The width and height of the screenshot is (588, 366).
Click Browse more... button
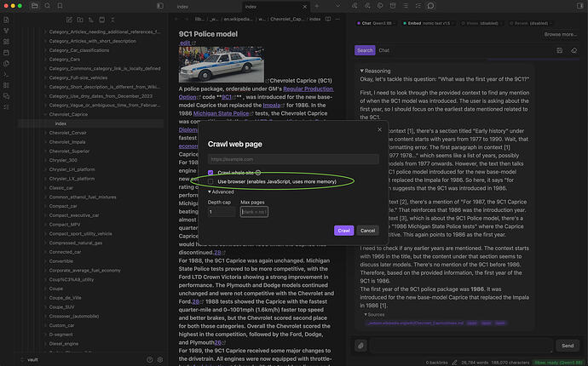(x=561, y=34)
